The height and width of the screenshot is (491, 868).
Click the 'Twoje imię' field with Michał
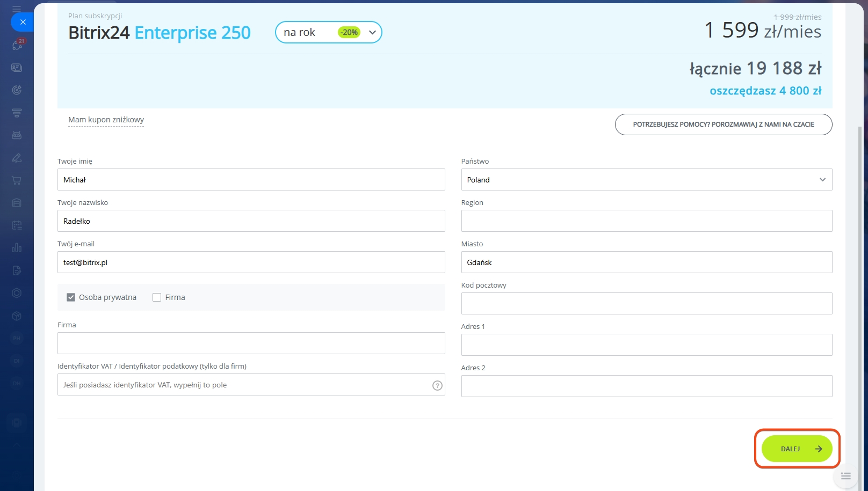[251, 180]
